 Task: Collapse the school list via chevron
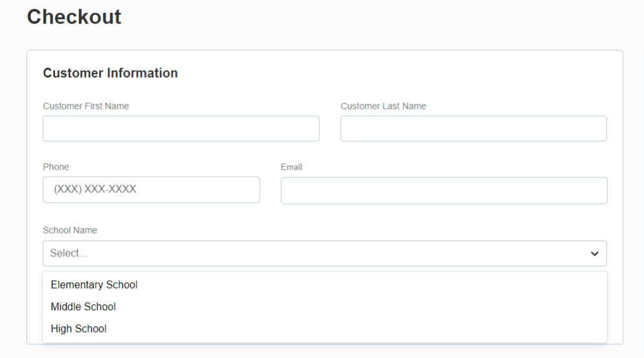coord(594,254)
